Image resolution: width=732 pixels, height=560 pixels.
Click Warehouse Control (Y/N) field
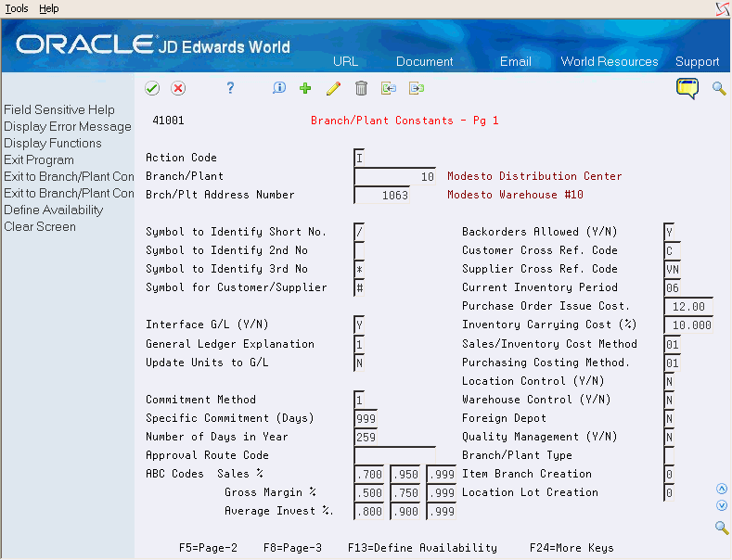tap(669, 400)
